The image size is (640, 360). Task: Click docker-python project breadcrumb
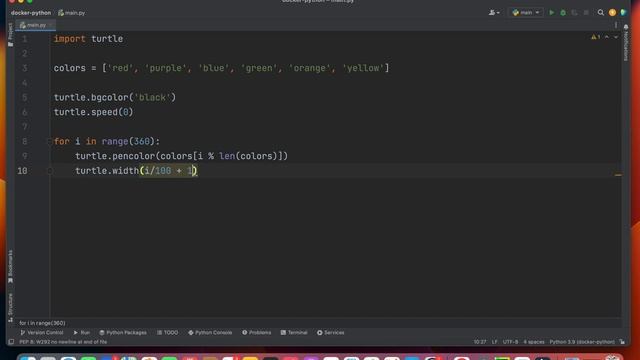31,13
